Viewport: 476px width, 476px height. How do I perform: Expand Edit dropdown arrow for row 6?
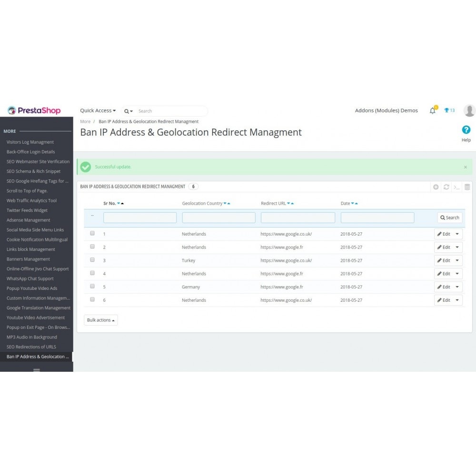click(x=457, y=300)
